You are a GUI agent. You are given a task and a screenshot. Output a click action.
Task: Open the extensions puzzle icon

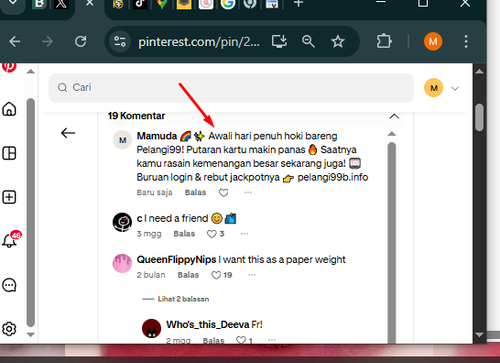click(384, 41)
